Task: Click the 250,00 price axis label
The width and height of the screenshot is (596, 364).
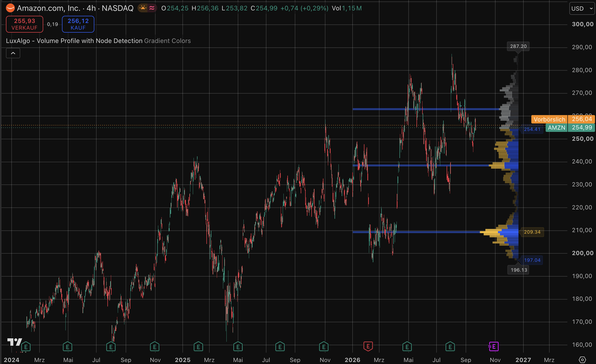Action: [583, 139]
